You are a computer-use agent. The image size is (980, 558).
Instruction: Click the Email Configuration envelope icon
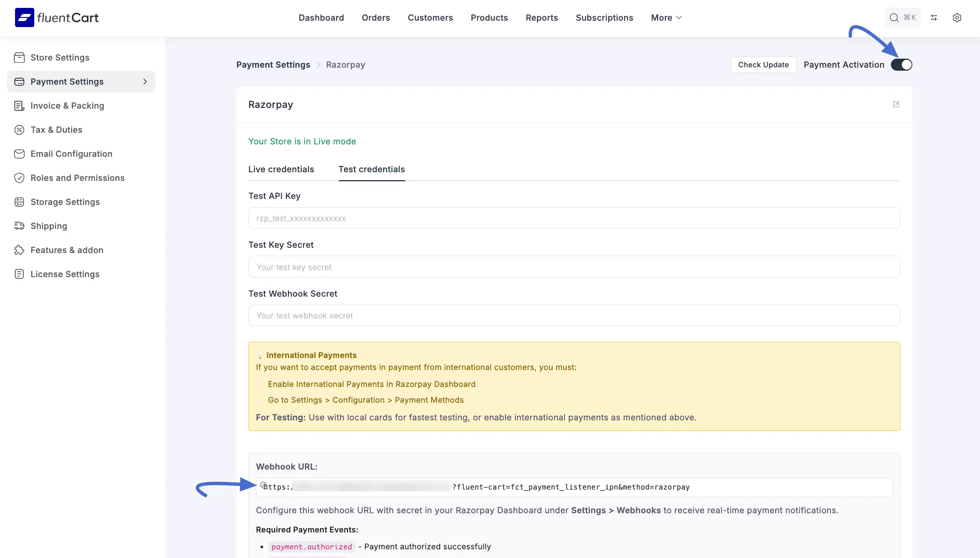pos(20,154)
